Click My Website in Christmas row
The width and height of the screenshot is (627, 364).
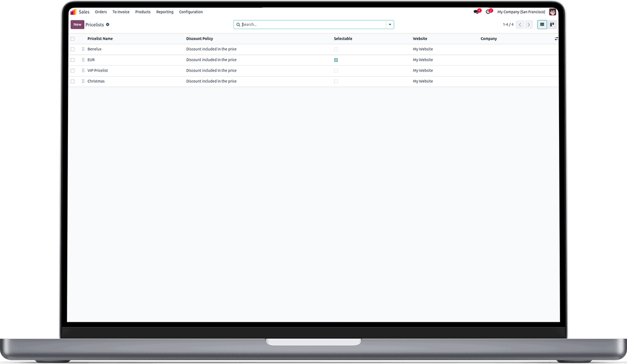click(423, 81)
